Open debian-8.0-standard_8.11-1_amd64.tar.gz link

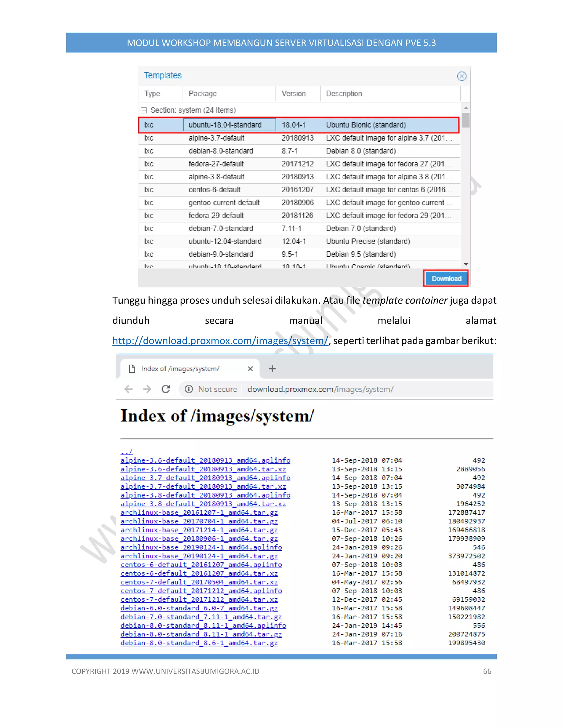(201, 634)
